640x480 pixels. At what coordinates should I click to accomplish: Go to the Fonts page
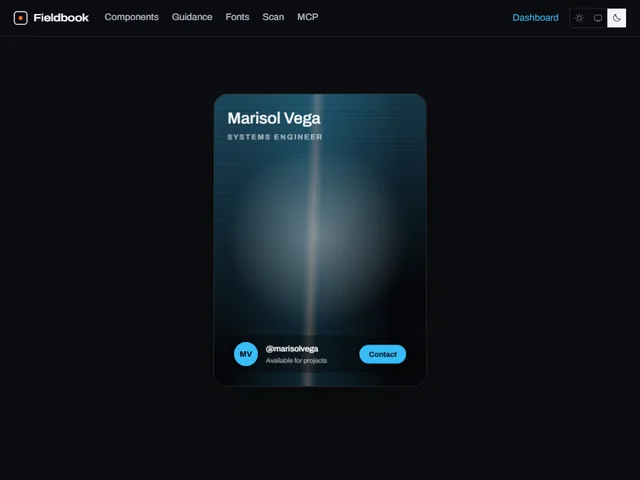click(237, 17)
